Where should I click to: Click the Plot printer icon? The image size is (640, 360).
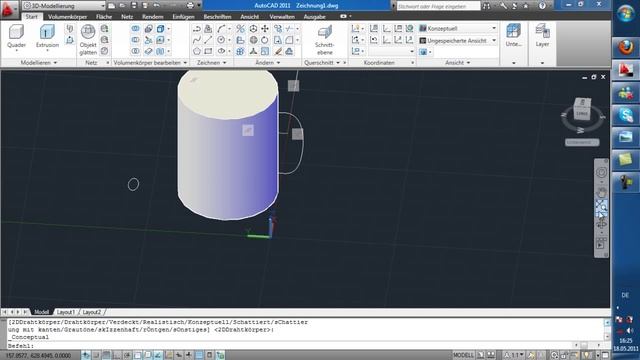[190, 6]
